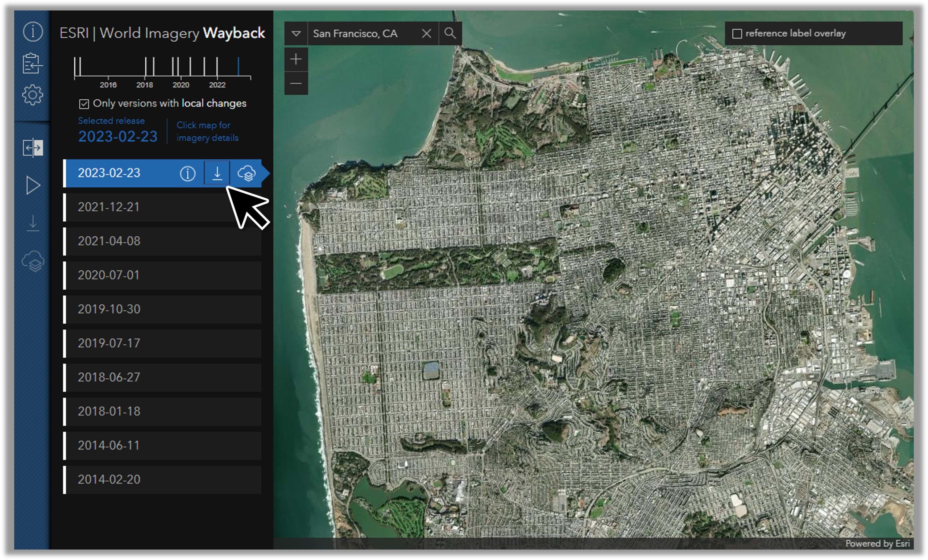
Task: Activate swipe compare mode icon
Action: tap(33, 148)
